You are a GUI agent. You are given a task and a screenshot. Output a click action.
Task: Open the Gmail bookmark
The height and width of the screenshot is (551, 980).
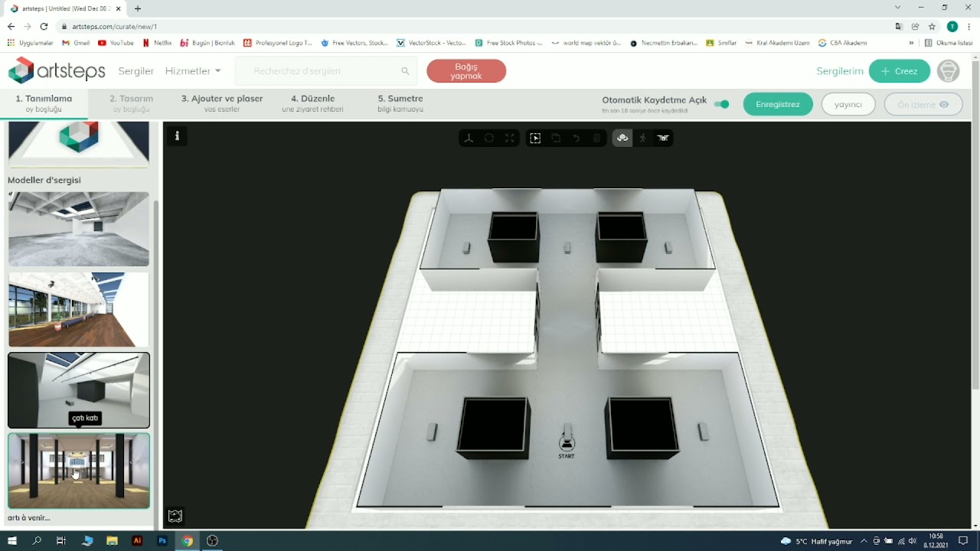click(76, 43)
